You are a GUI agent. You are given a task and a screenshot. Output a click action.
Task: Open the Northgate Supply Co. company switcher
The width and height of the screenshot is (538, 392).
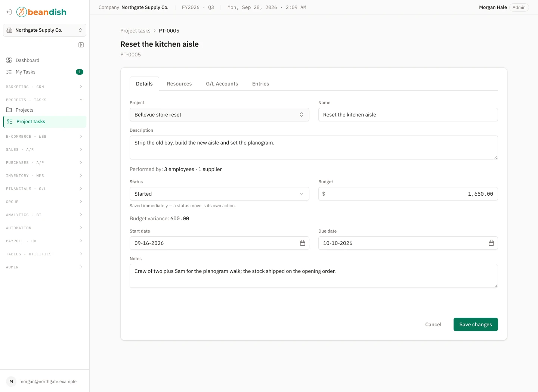[44, 30]
